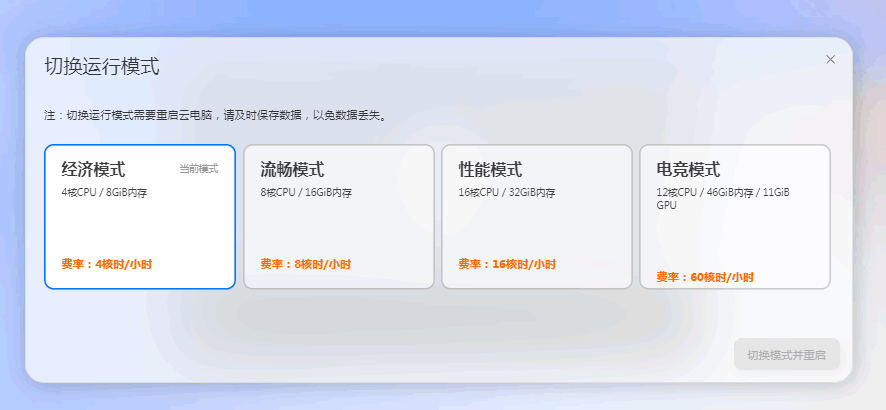This screenshot has height=410, width=886.
Task: Click the 费率：8核时/小时 rate text
Action: pos(305,264)
